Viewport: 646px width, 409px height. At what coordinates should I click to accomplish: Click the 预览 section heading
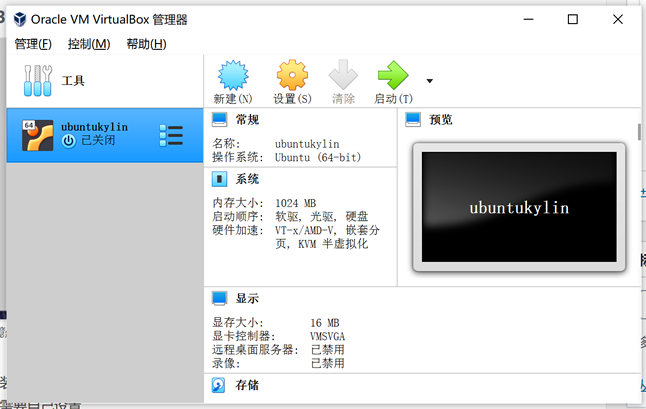pos(441,120)
